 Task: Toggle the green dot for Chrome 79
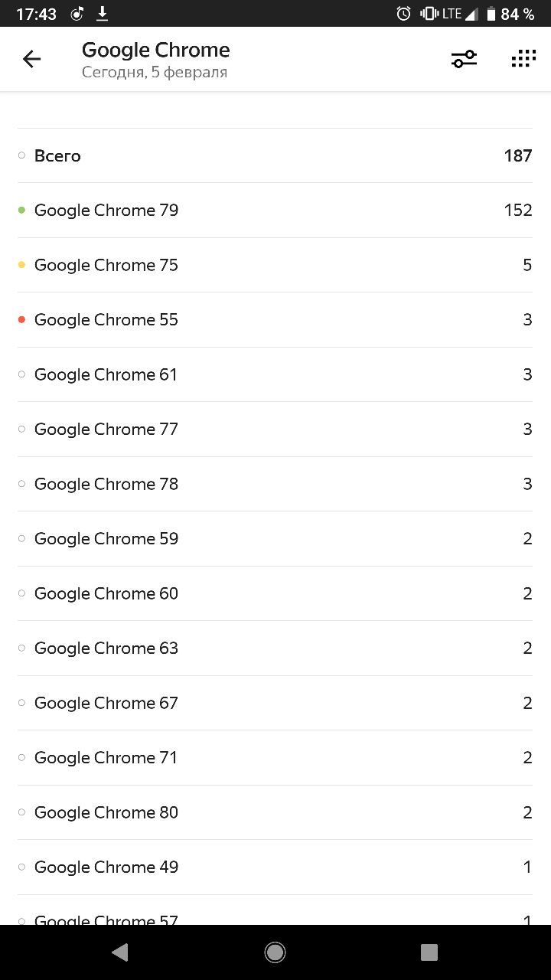pos(21,210)
